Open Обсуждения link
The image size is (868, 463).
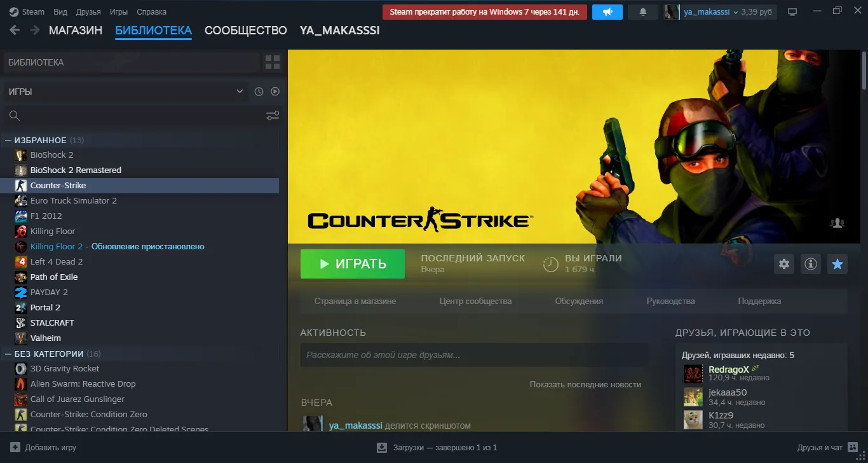pos(579,301)
